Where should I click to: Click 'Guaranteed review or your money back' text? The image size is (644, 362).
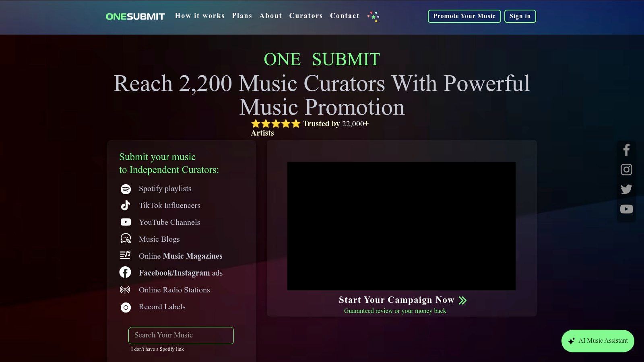click(x=395, y=311)
